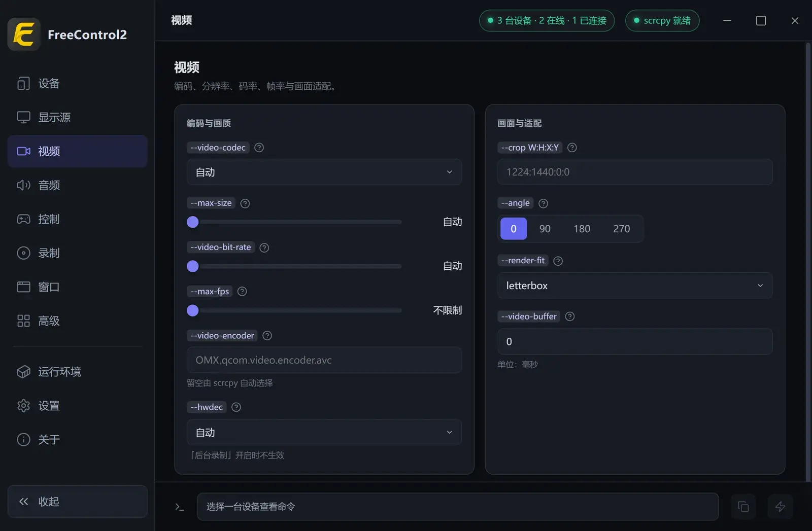Click the --hwdec help icon

pos(236,407)
